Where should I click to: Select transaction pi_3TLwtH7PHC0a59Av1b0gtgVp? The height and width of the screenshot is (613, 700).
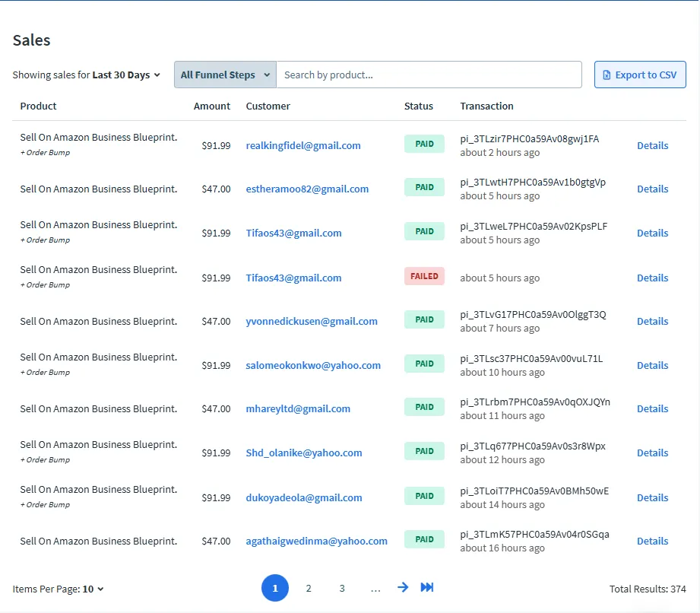click(x=533, y=183)
